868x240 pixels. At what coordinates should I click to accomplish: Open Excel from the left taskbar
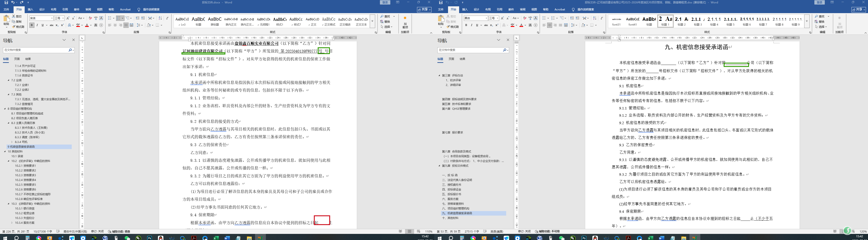pyautogui.click(x=216, y=238)
